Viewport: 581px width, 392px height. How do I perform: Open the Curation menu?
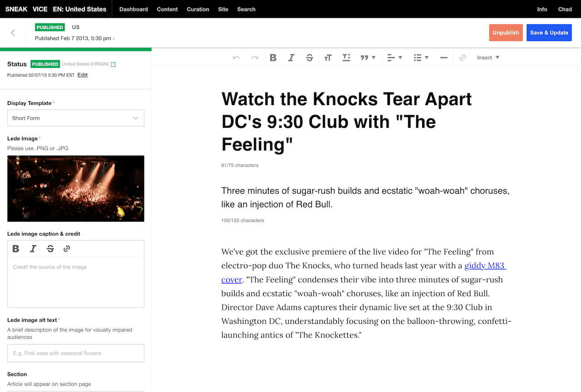pos(198,9)
